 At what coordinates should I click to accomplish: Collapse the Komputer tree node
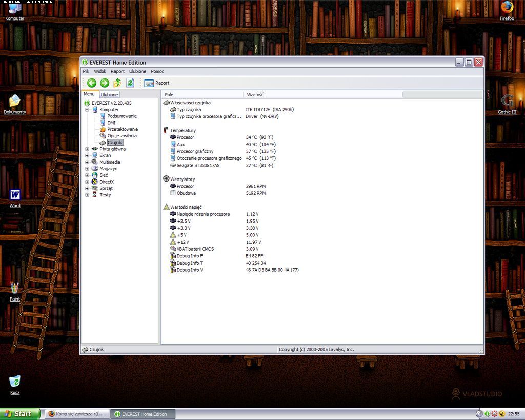pyautogui.click(x=87, y=110)
